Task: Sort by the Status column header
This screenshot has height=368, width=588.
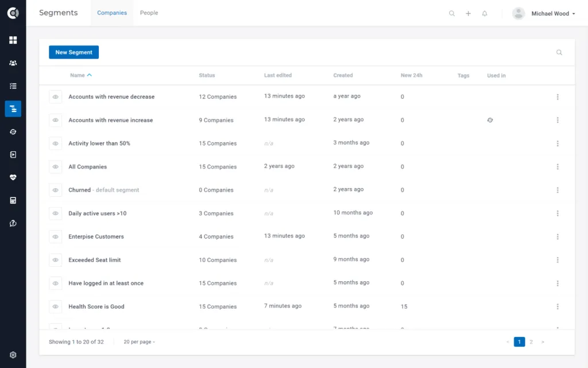Action: pyautogui.click(x=207, y=75)
